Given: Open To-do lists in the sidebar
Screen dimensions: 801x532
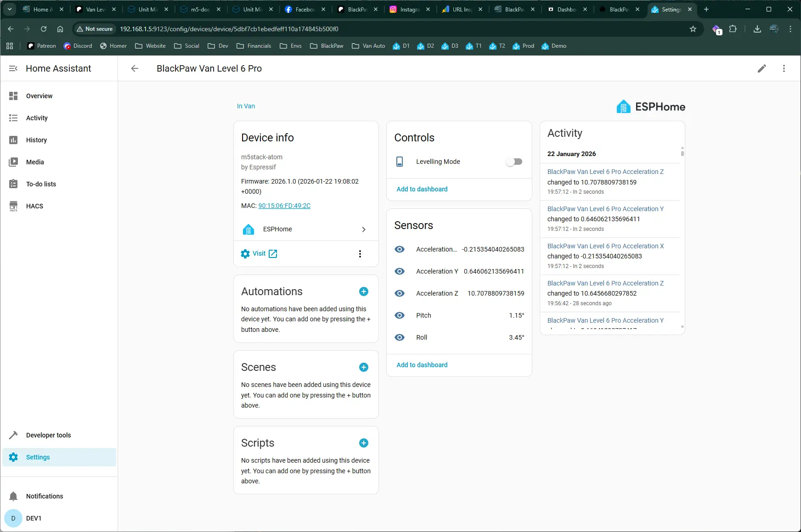Looking at the screenshot, I should 59,184.
